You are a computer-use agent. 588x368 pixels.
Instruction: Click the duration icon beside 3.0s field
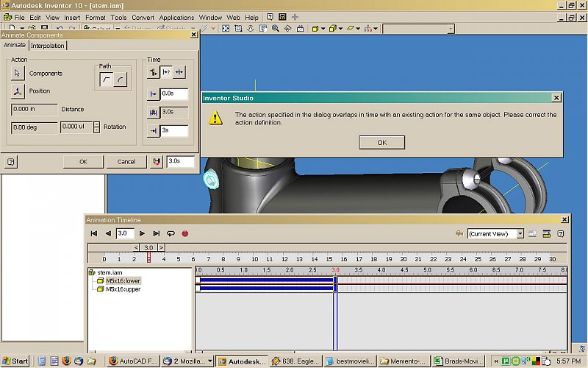coord(153,113)
